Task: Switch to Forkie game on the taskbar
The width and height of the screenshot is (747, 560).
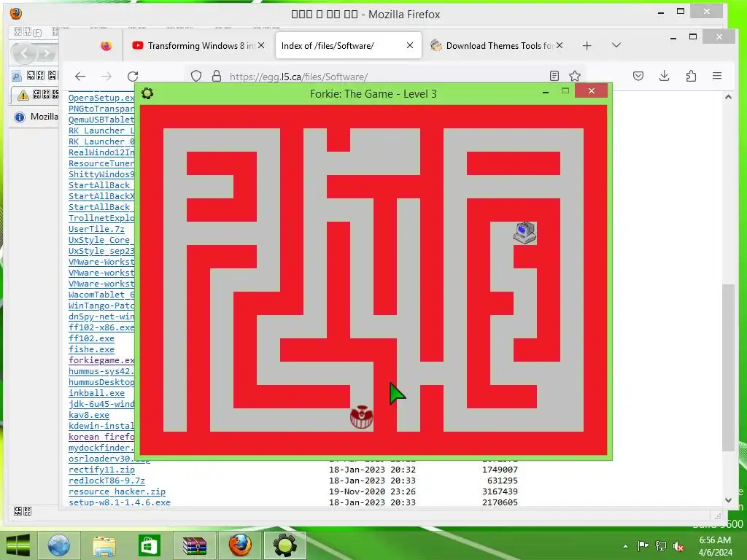Action: pos(285,545)
